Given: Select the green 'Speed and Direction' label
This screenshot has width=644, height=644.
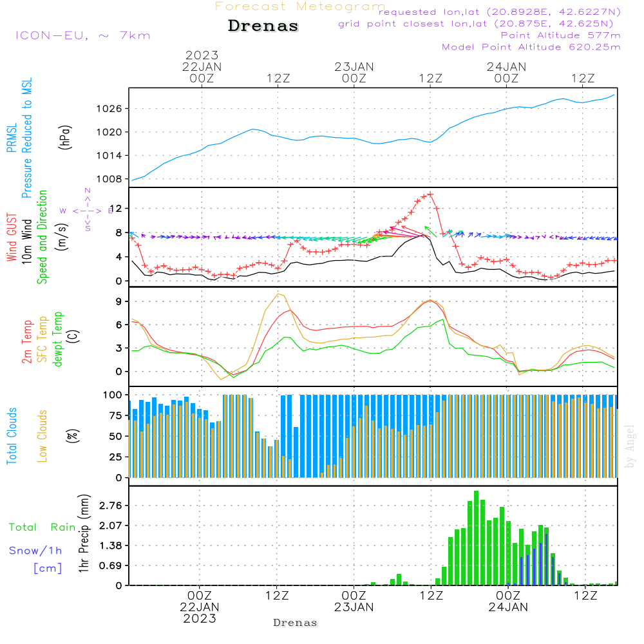Looking at the screenshot, I should click(x=43, y=237).
